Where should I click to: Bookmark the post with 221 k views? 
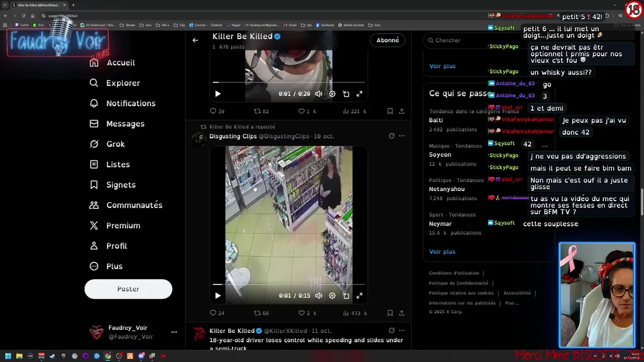(x=390, y=111)
